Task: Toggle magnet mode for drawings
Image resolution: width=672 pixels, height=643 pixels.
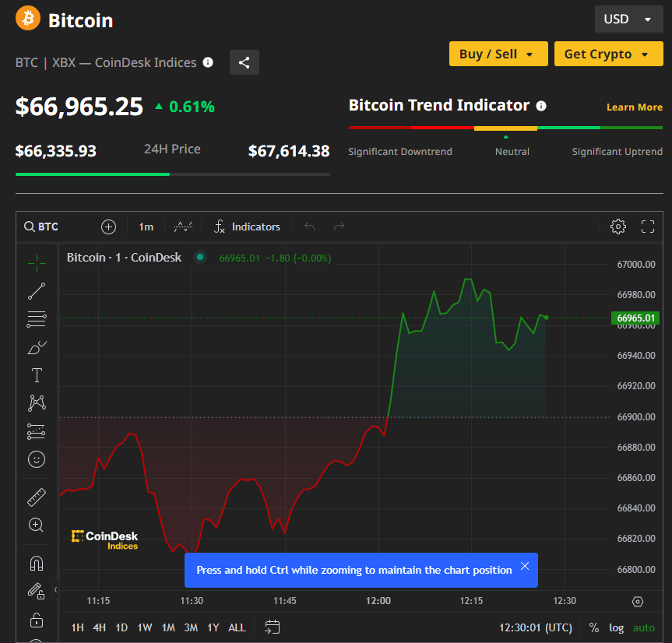Action: click(37, 564)
